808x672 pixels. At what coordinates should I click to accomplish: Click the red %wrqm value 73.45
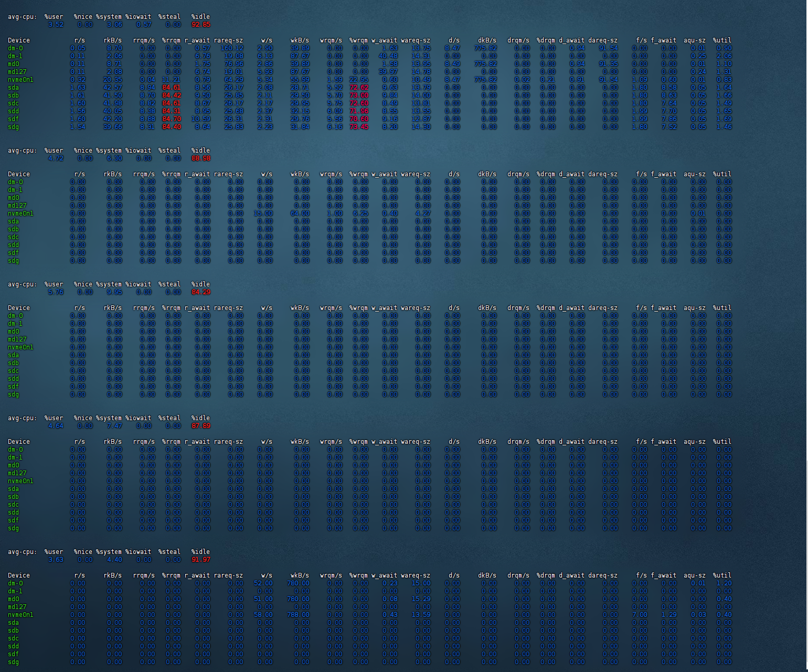pos(359,127)
